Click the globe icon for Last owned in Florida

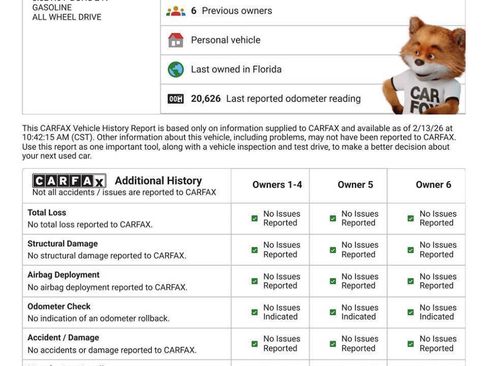[176, 69]
